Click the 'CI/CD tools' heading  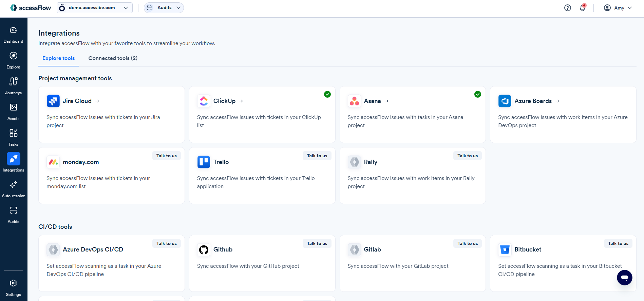(x=55, y=227)
